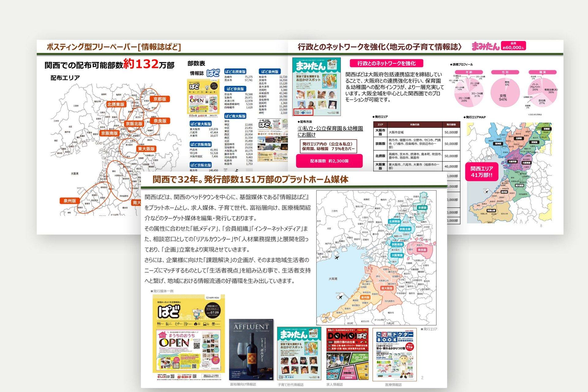Select 奈良版 orange label on the top-left map
Viewport: 588px width, 392px height.
160,121
